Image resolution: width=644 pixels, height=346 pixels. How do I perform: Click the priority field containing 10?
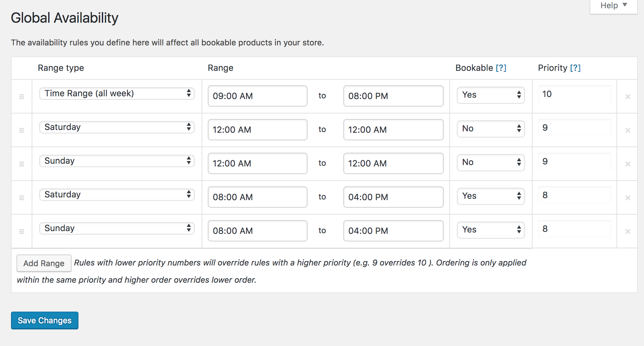pyautogui.click(x=574, y=94)
